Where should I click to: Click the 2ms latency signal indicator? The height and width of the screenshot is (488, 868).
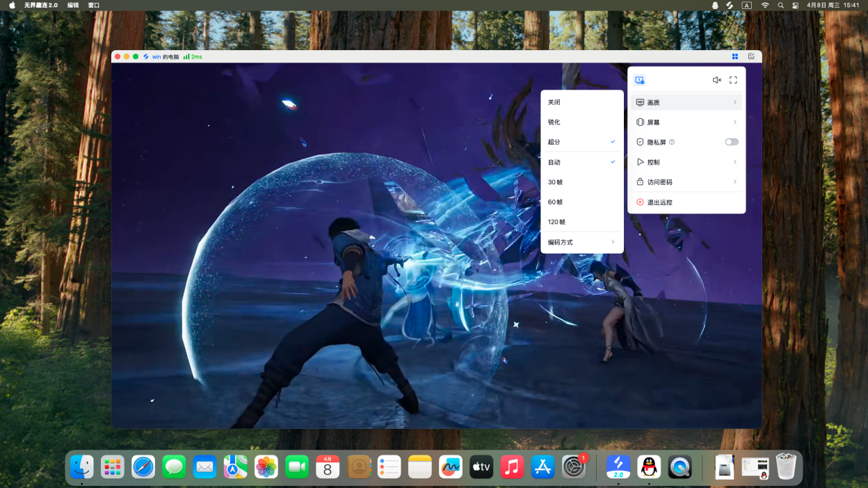pyautogui.click(x=193, y=56)
